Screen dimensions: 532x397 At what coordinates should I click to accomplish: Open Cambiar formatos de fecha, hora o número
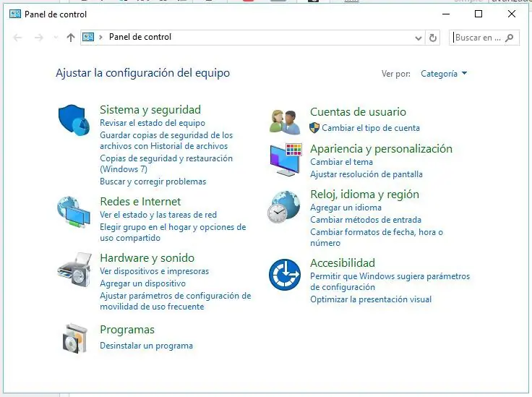pos(377,237)
